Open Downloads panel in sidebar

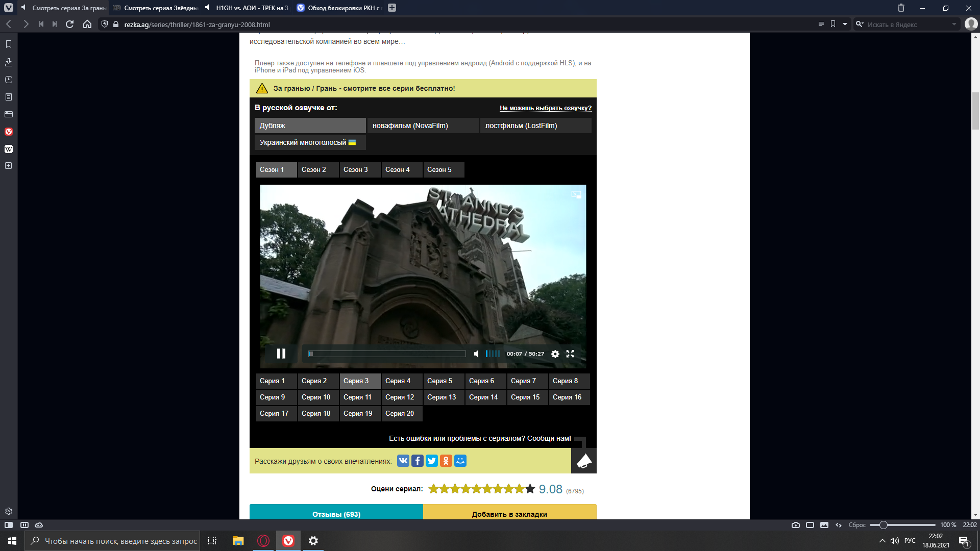pos(9,62)
